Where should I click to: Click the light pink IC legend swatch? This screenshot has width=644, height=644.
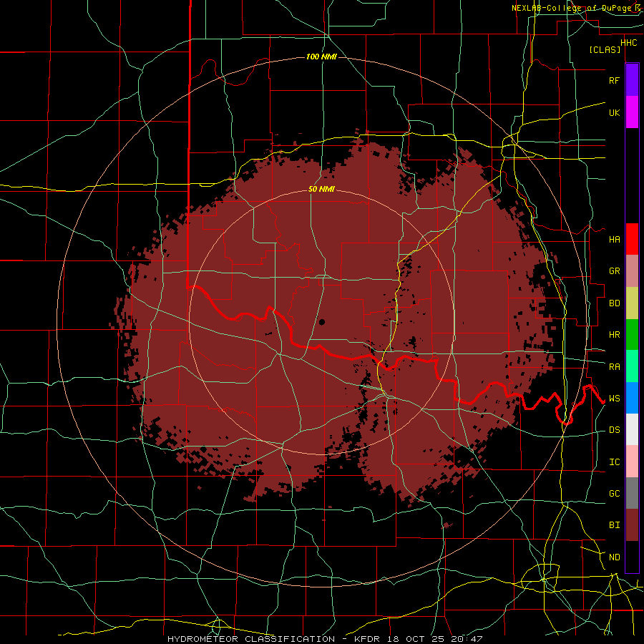coord(632,462)
